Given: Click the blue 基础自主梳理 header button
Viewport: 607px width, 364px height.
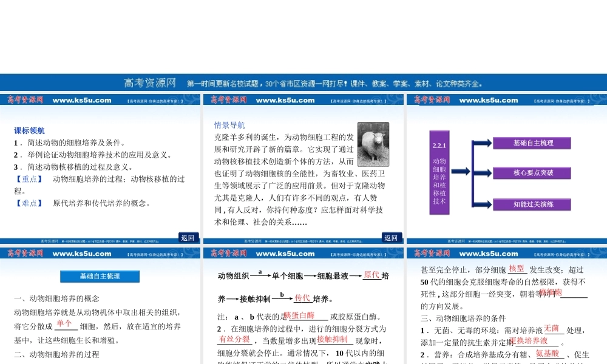Looking at the screenshot, I should [x=100, y=276].
